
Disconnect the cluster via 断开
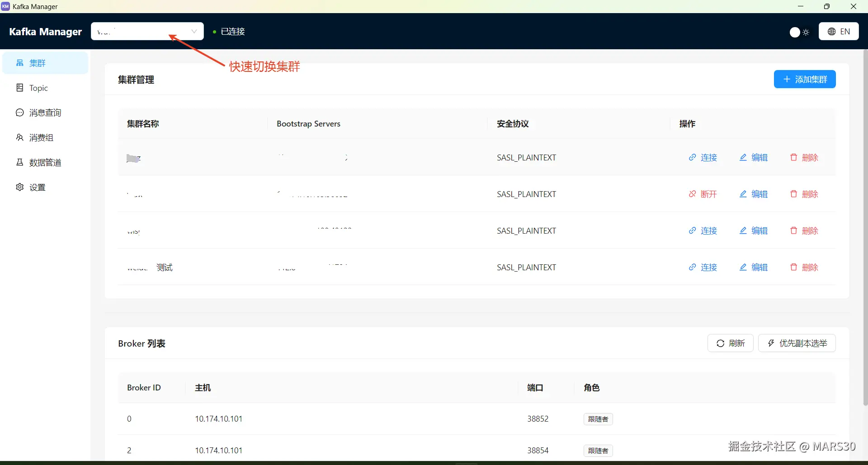(x=703, y=194)
